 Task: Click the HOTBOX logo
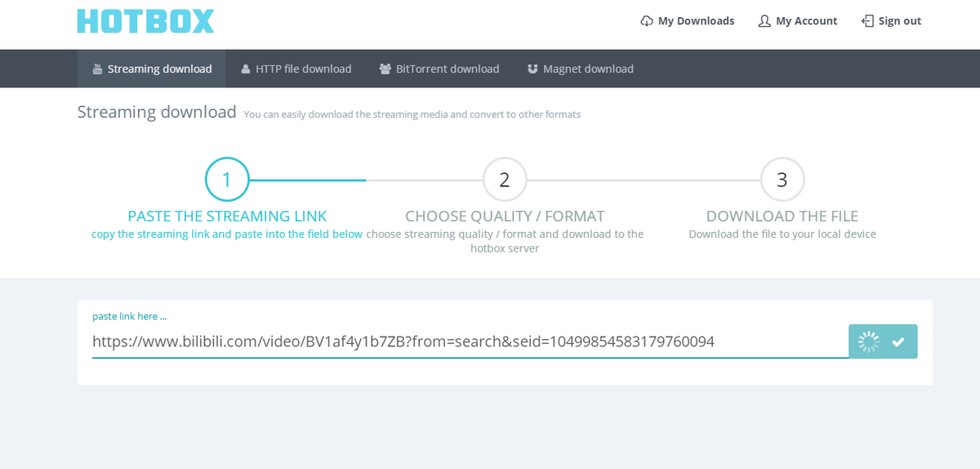[145, 21]
